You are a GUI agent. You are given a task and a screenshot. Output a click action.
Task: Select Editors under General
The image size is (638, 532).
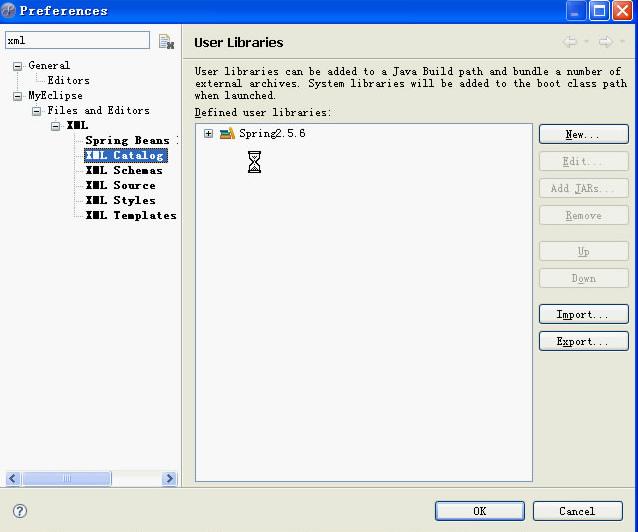68,80
